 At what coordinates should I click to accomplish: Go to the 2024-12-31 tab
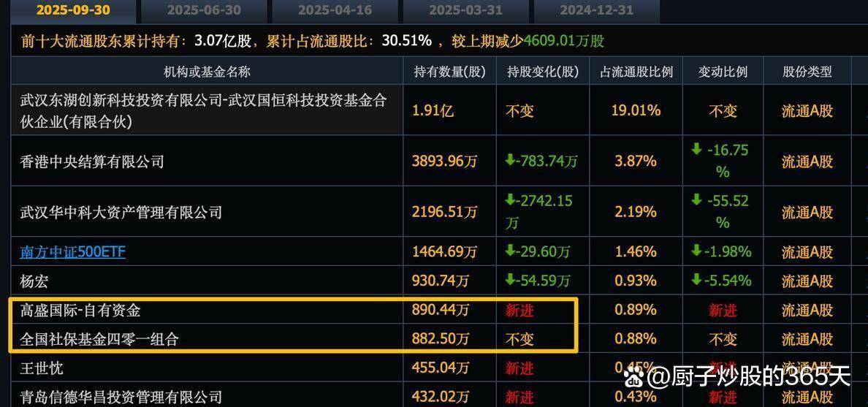coord(595,10)
